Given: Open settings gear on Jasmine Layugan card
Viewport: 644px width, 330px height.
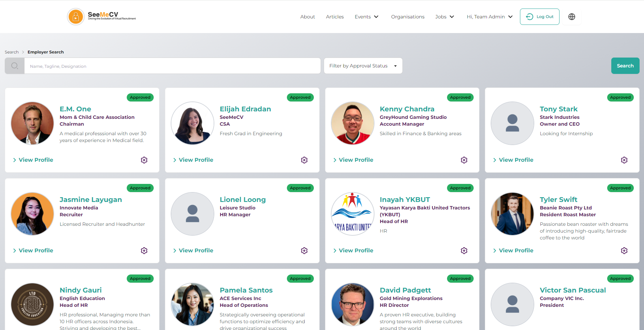Looking at the screenshot, I should click(x=144, y=251).
